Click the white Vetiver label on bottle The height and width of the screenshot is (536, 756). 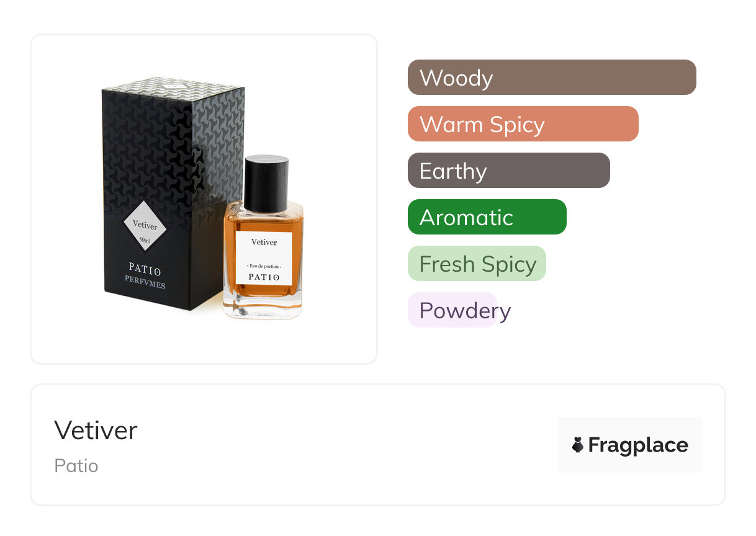pyautogui.click(x=264, y=259)
